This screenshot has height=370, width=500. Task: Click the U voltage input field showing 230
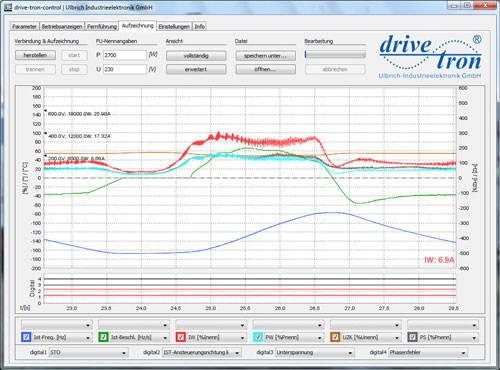[125, 69]
